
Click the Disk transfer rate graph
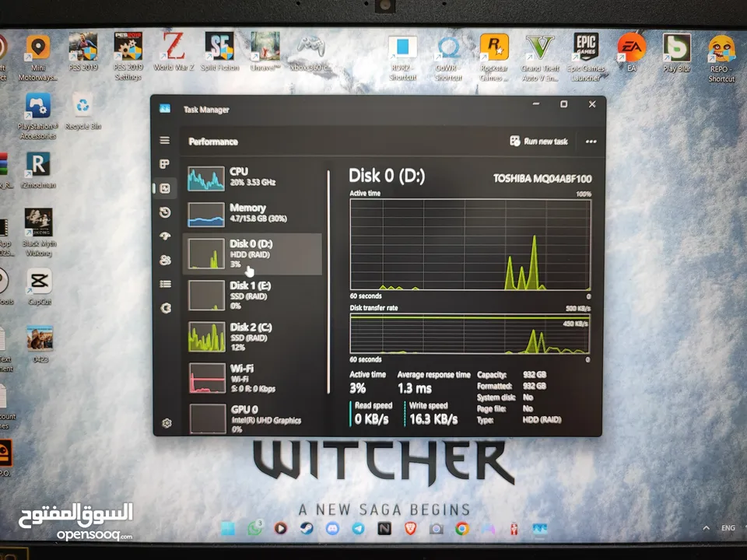470,334
